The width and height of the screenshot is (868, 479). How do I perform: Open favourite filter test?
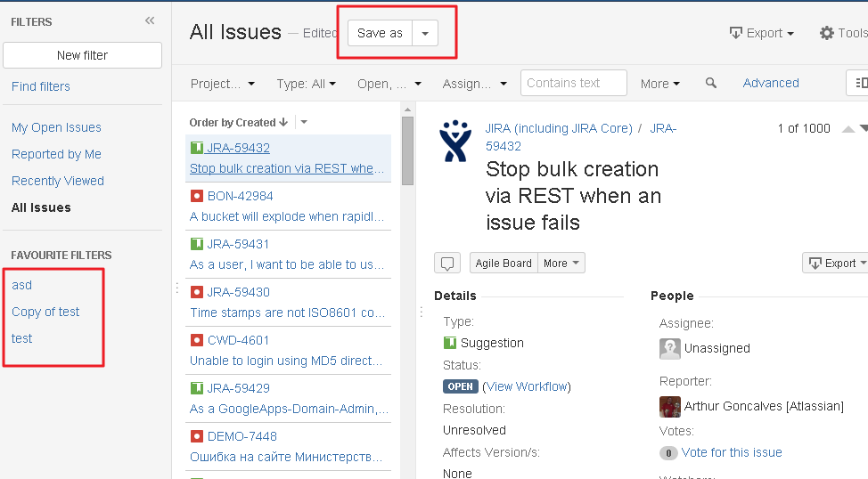[21, 338]
